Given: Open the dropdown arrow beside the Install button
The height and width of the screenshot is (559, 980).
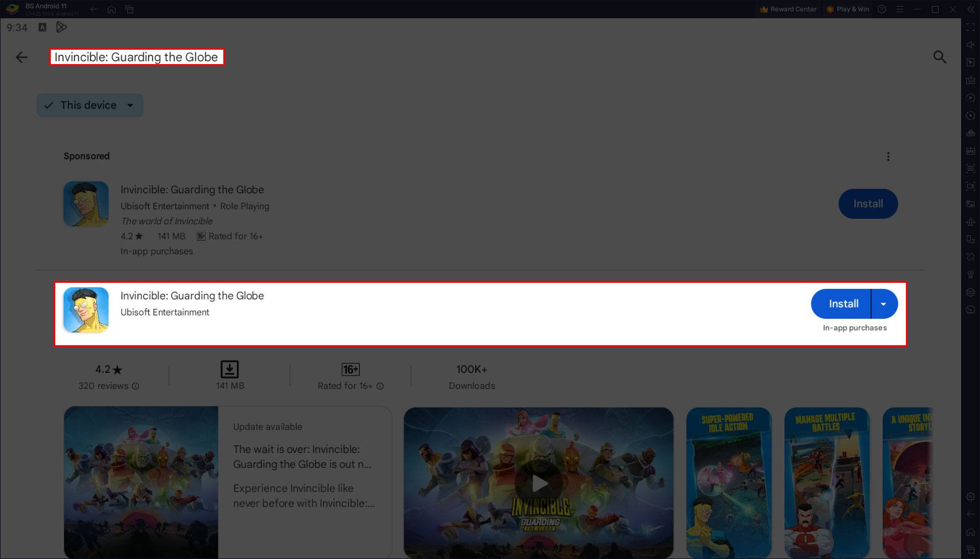Looking at the screenshot, I should 884,304.
